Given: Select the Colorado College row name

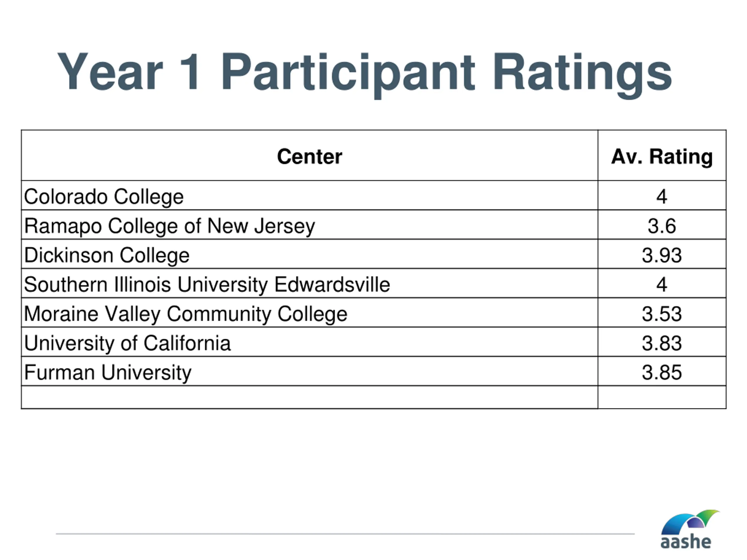Looking at the screenshot, I should (104, 197).
